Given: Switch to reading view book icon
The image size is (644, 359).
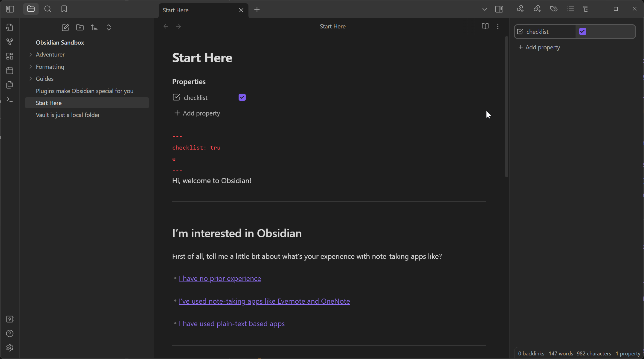Looking at the screenshot, I should 485,26.
